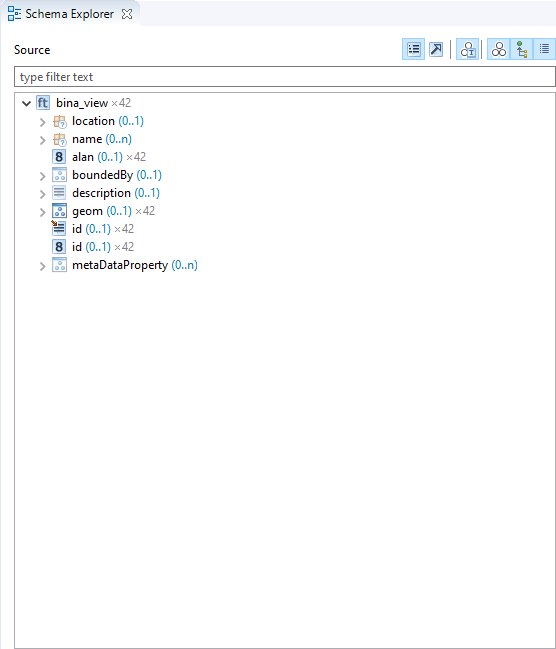Select the Schema Explorer tab
Viewport: 556px width, 649px height.
click(x=70, y=14)
